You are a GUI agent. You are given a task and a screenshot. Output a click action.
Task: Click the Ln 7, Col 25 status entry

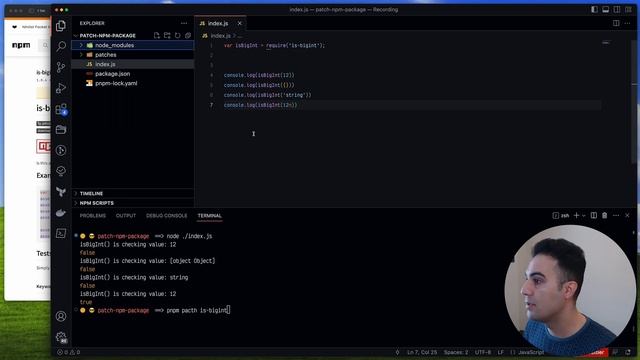tap(422, 352)
